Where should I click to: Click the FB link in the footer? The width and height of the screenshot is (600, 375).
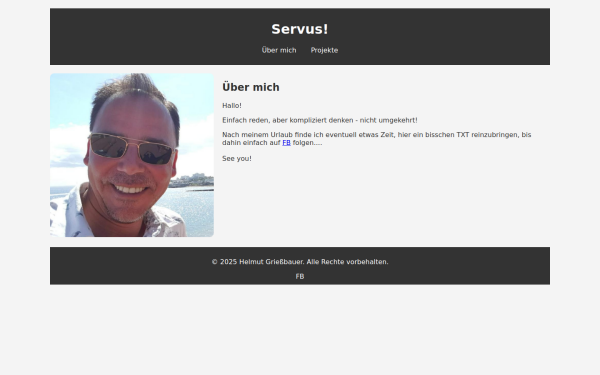click(300, 276)
